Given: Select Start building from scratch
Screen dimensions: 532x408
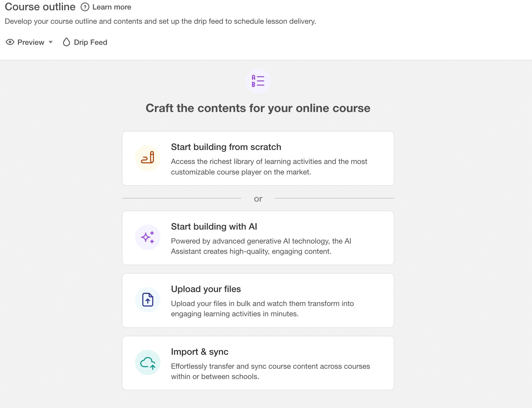Looking at the screenshot, I should pos(258,158).
